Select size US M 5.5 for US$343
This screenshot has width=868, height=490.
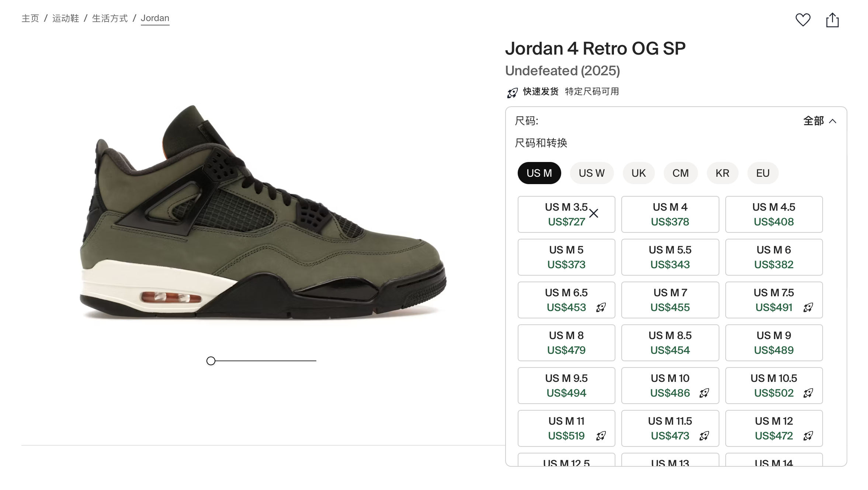670,257
